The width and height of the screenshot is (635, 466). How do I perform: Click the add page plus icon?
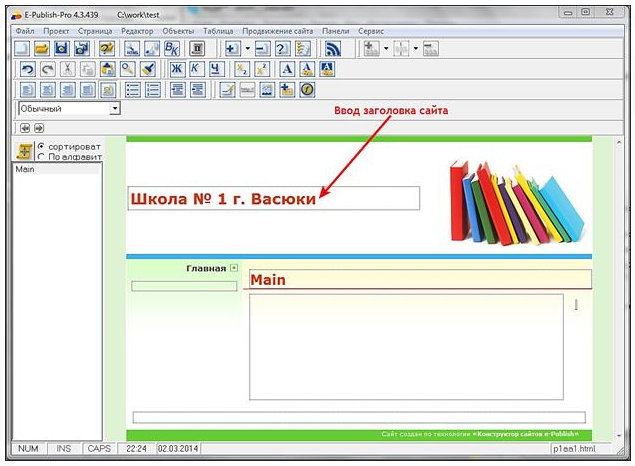(x=232, y=49)
